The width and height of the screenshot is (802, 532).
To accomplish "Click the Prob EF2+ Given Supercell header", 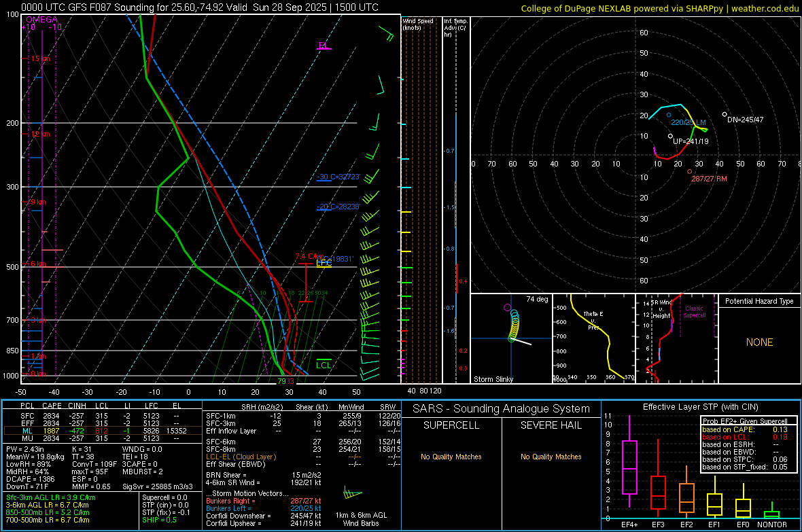I will pyautogui.click(x=745, y=421).
